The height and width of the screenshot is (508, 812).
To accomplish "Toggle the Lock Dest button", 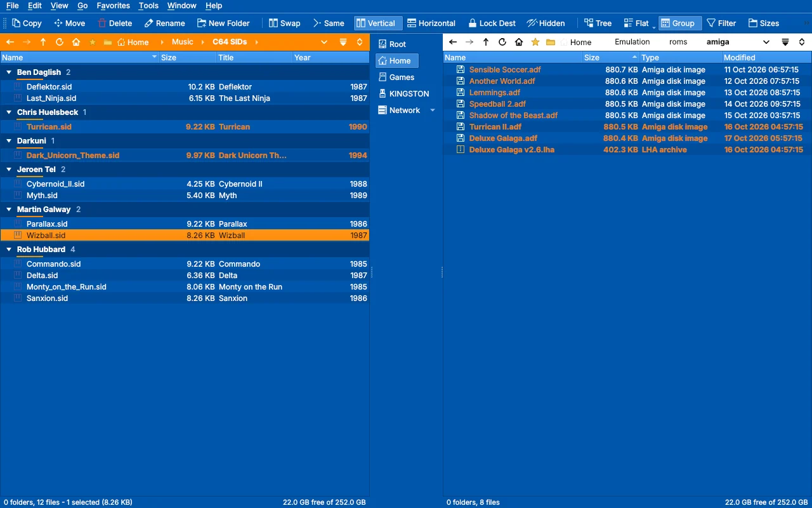I will [492, 23].
